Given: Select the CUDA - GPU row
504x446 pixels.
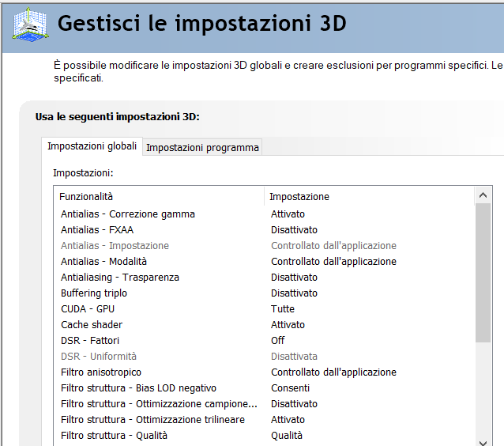Looking at the screenshot, I should tap(264, 308).
